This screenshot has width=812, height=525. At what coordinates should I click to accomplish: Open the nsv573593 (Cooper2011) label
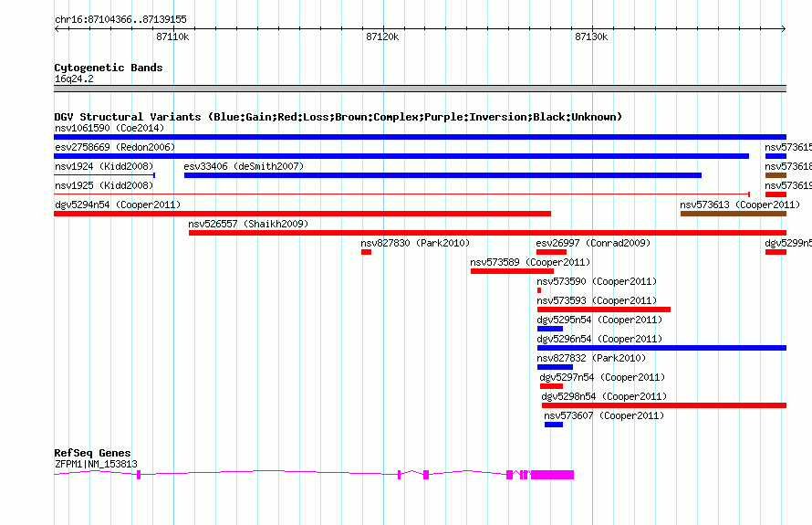(597, 300)
